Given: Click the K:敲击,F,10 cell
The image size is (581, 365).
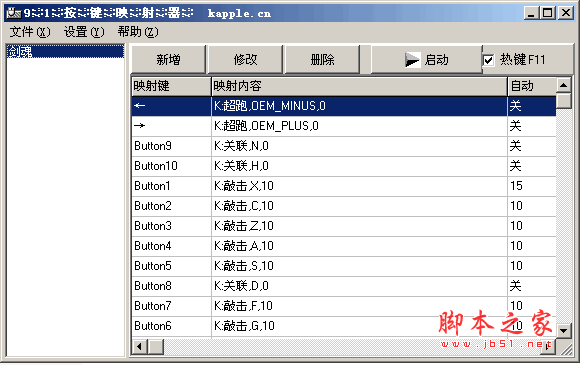Looking at the screenshot, I should 359,306.
